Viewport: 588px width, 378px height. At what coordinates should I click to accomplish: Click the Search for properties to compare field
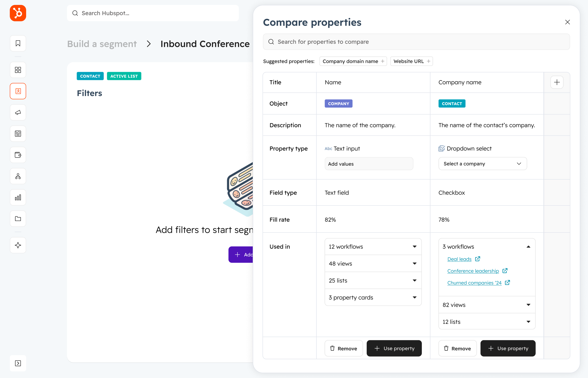tap(416, 42)
